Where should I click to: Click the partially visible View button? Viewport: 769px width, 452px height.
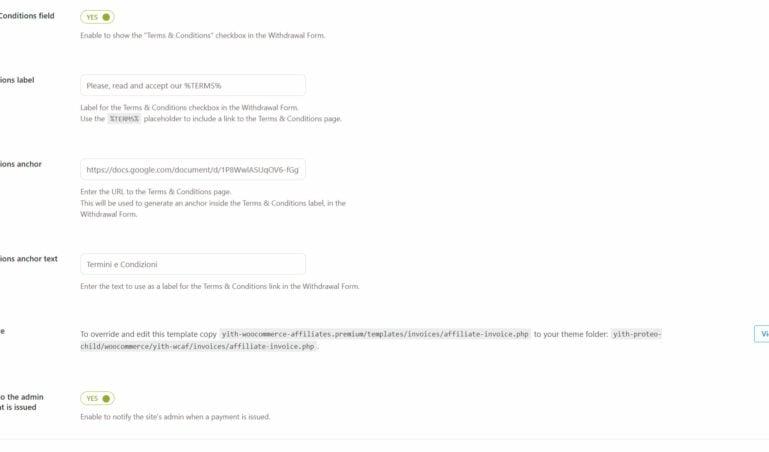click(762, 334)
